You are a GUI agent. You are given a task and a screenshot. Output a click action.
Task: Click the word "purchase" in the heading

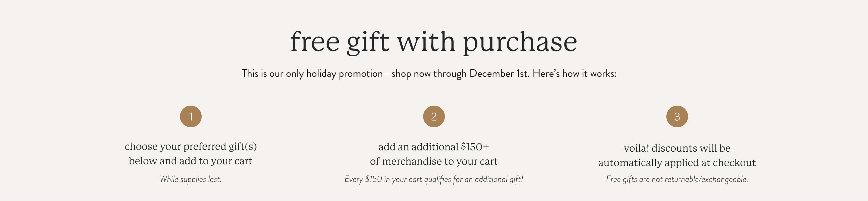click(x=520, y=42)
